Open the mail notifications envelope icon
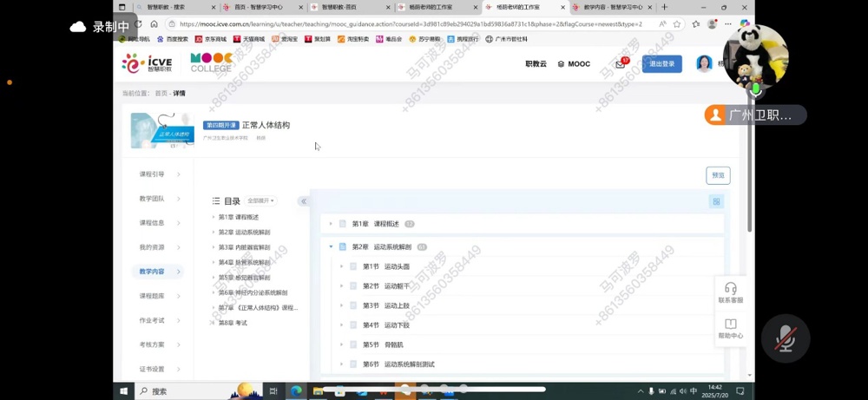 pos(620,64)
